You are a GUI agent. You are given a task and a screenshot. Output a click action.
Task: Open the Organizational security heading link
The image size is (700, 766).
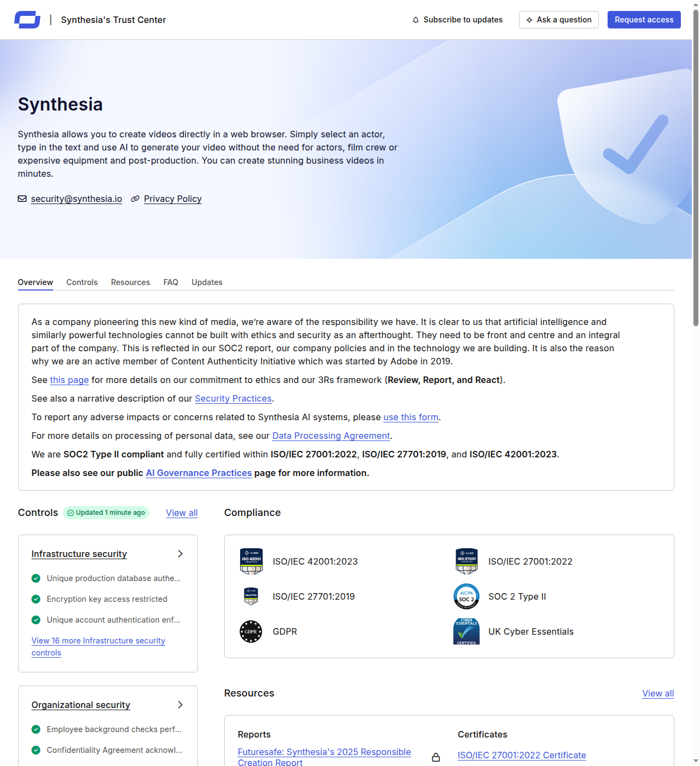click(81, 705)
